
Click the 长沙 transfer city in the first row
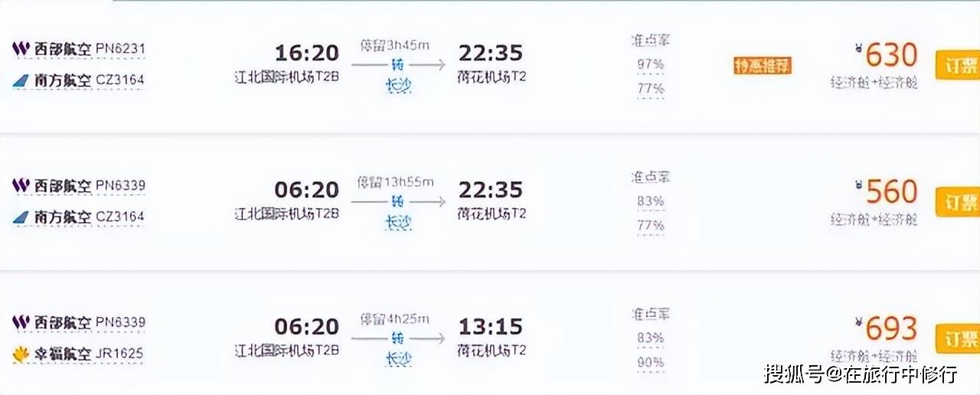tap(397, 86)
